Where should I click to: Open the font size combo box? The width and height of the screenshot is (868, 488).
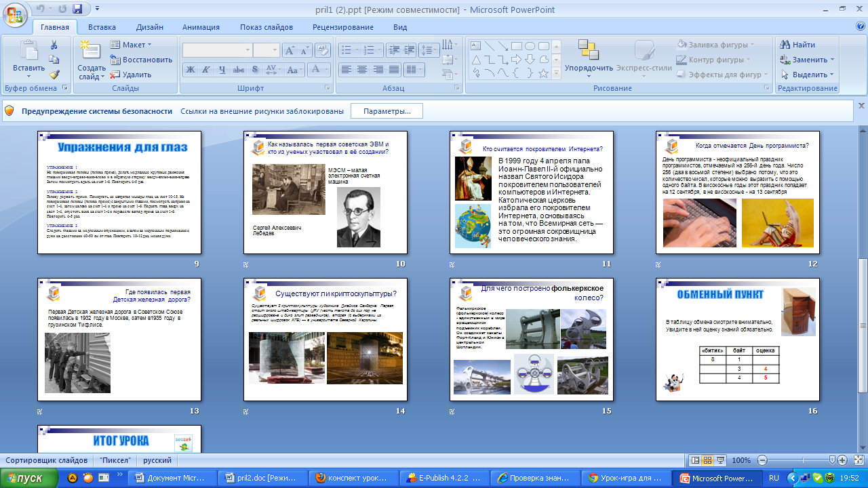coord(267,50)
